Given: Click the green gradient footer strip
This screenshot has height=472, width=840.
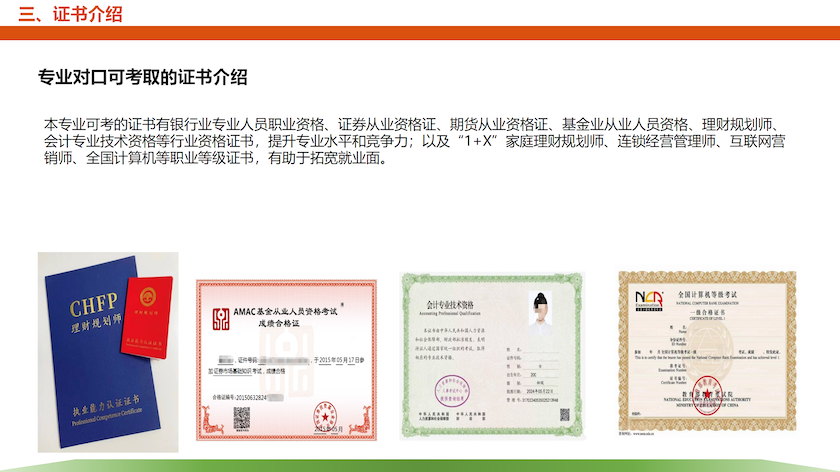Looking at the screenshot, I should 420,465.
